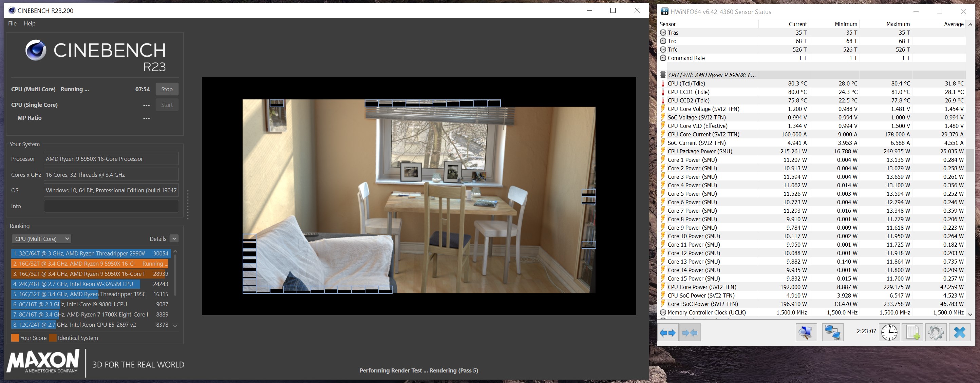Click the thermometer icon beside CPU CCD2

click(x=663, y=100)
